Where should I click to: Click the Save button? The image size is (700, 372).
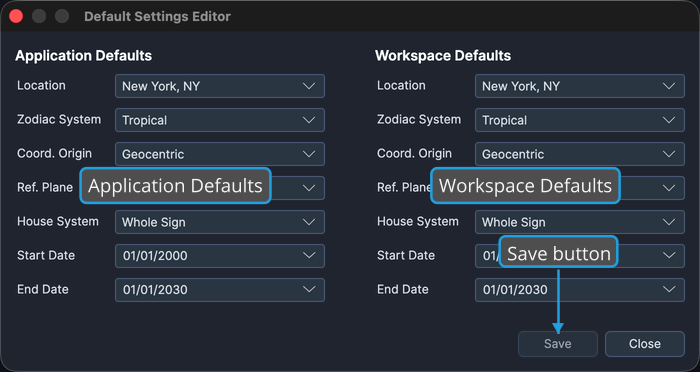click(x=558, y=344)
